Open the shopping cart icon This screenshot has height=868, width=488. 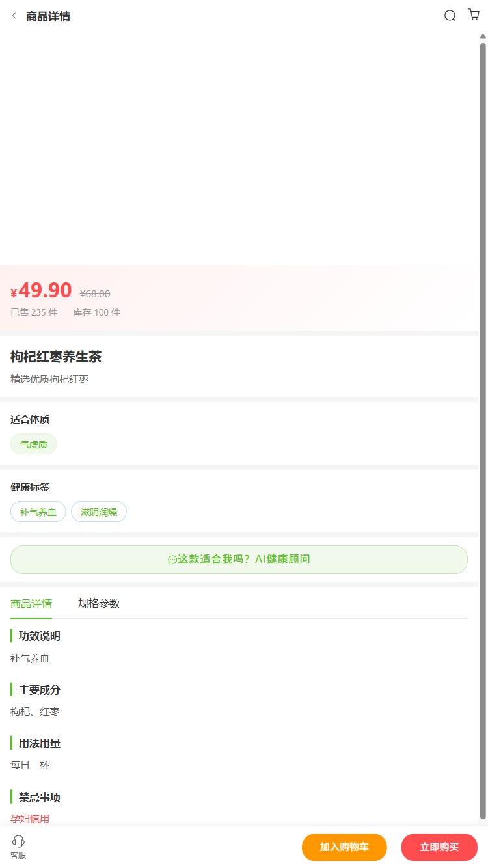[x=474, y=15]
